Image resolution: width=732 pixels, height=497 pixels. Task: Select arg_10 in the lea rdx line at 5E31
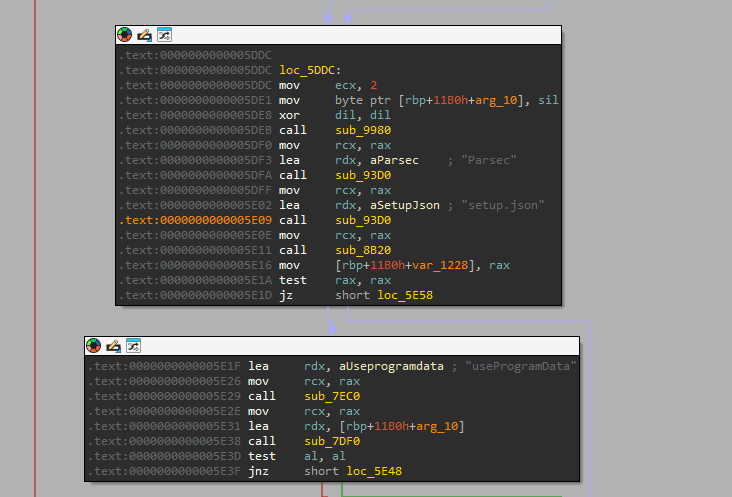(437, 427)
